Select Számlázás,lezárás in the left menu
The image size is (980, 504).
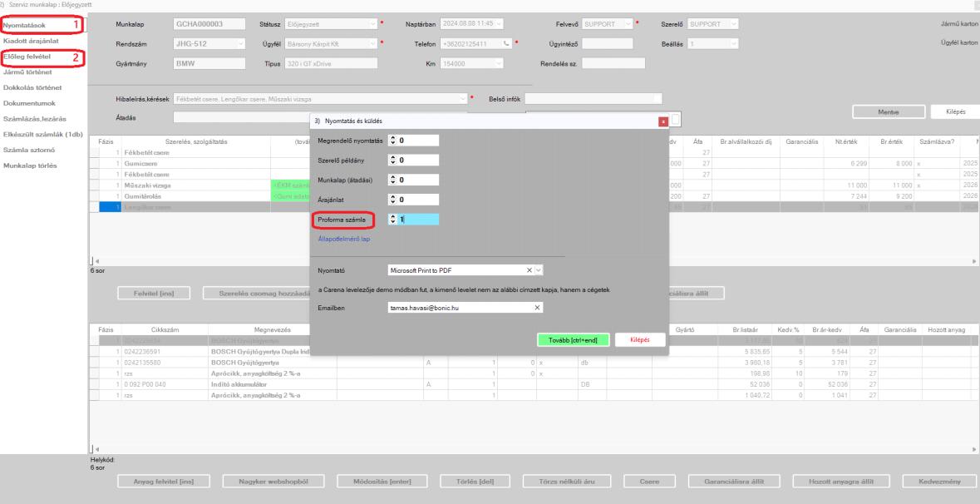coord(34,119)
